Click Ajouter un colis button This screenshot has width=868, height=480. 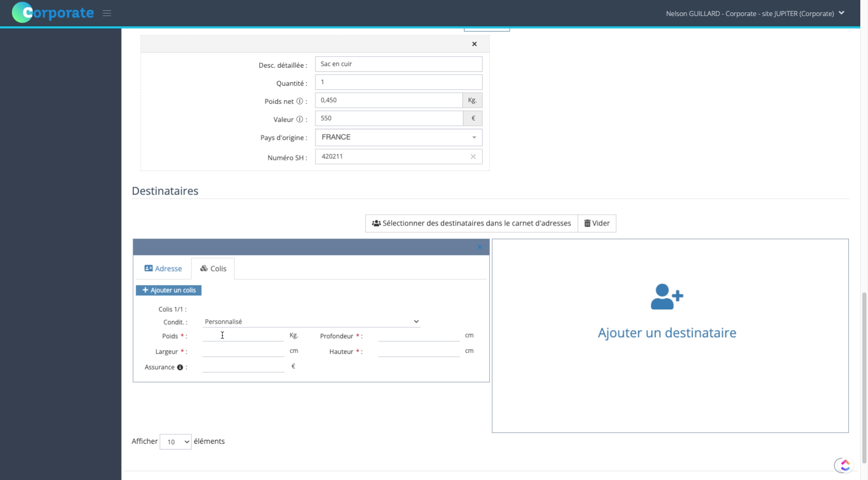tap(169, 290)
